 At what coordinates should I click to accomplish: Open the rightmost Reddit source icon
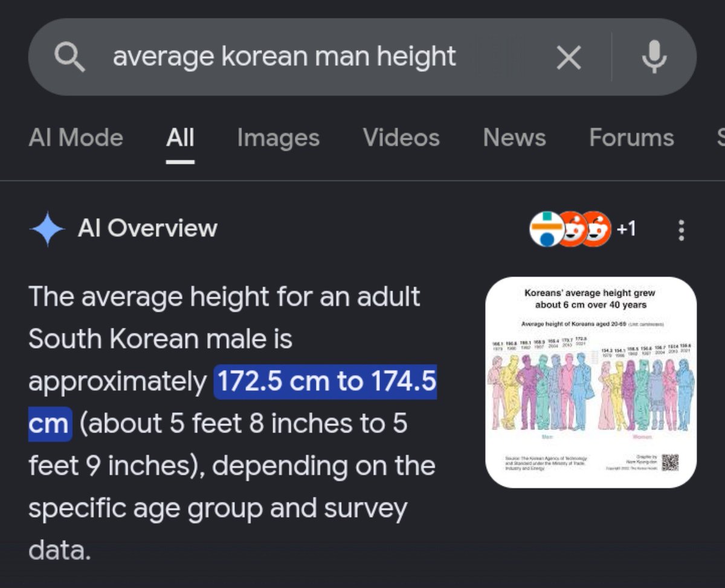tap(596, 229)
